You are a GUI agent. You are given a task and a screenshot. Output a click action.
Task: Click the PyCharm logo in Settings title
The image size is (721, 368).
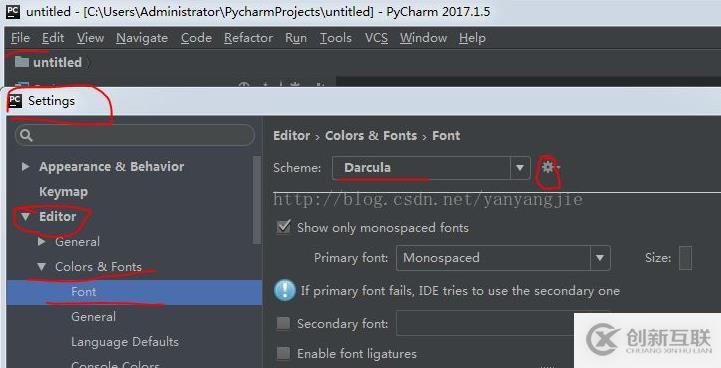[x=15, y=101]
